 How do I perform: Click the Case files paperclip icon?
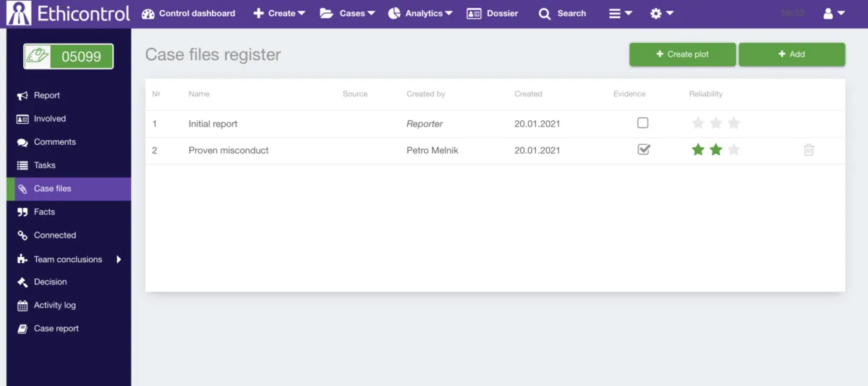point(22,188)
